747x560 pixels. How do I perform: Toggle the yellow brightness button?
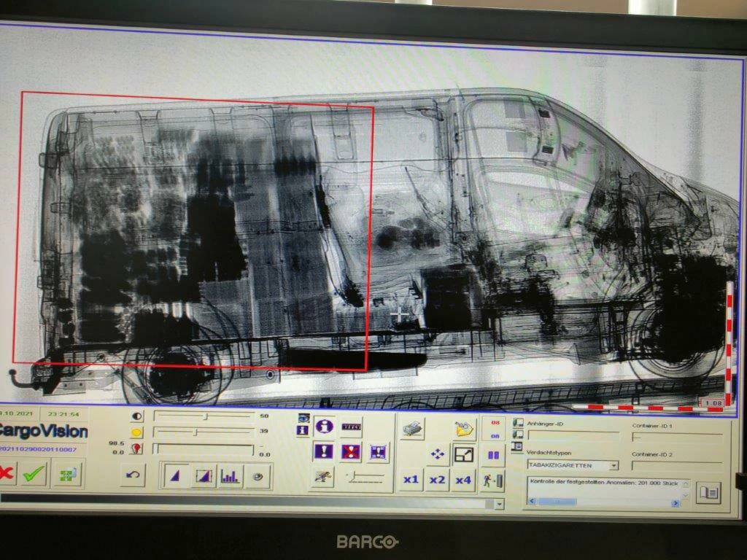coord(136,432)
